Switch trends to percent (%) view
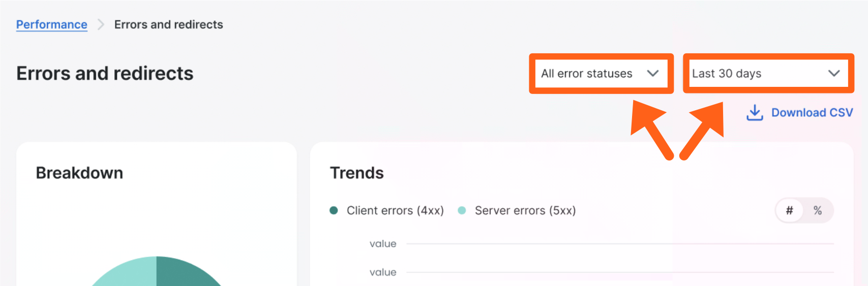This screenshot has width=868, height=286. [x=818, y=210]
